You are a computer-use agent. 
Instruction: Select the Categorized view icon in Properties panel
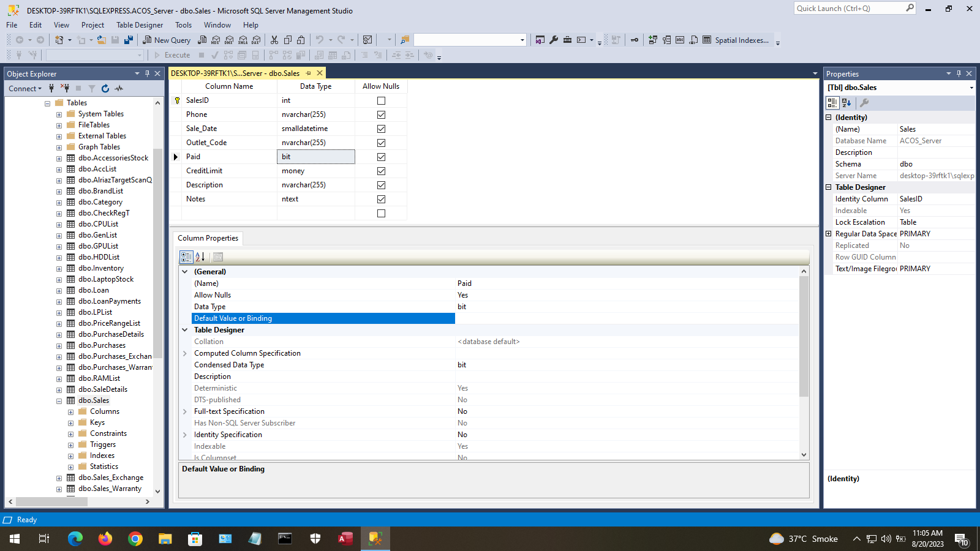pyautogui.click(x=832, y=102)
